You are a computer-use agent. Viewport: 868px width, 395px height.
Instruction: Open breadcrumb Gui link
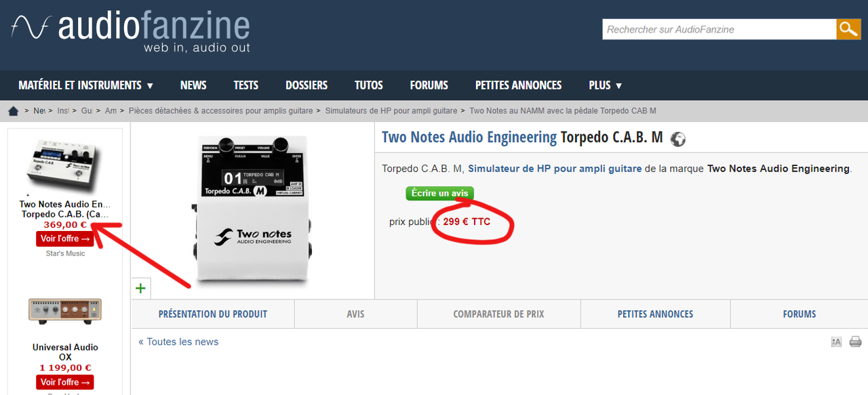[87, 110]
